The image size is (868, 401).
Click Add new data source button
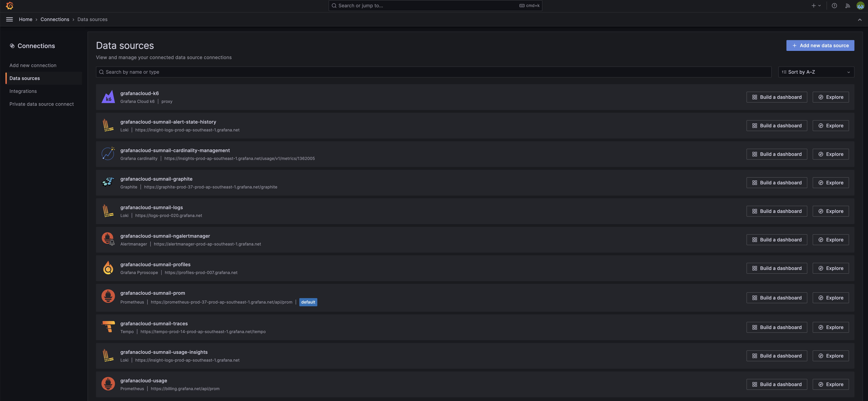point(820,45)
